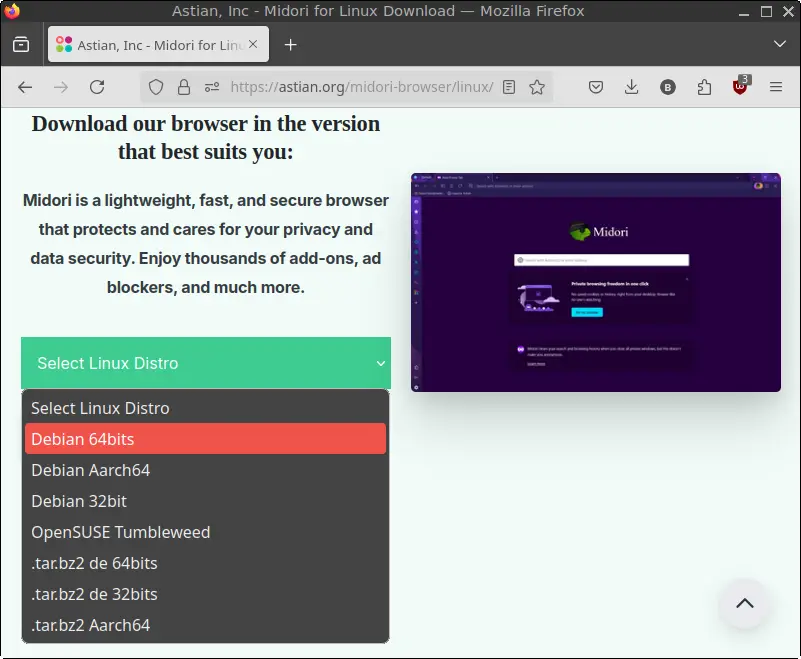Click the astian.org URL address field
The height and width of the screenshot is (659, 801).
[362, 87]
